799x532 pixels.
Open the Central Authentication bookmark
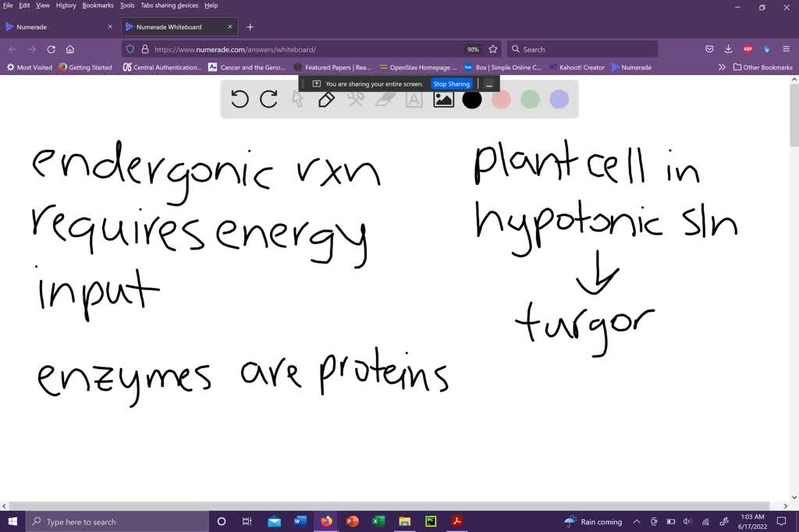coord(162,67)
